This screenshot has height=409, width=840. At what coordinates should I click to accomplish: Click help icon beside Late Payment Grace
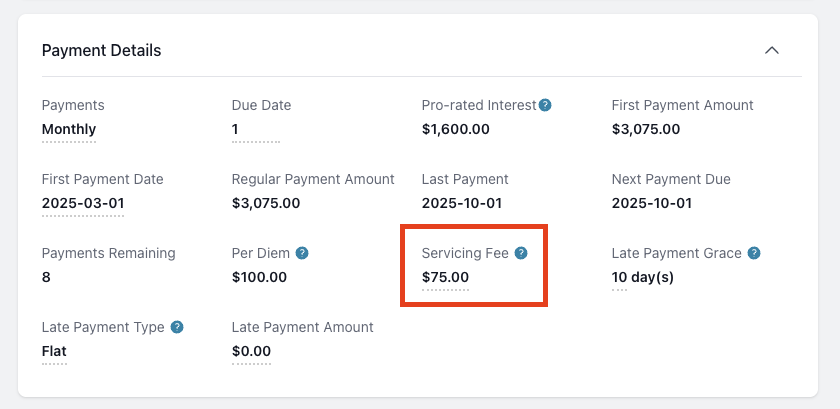click(754, 253)
